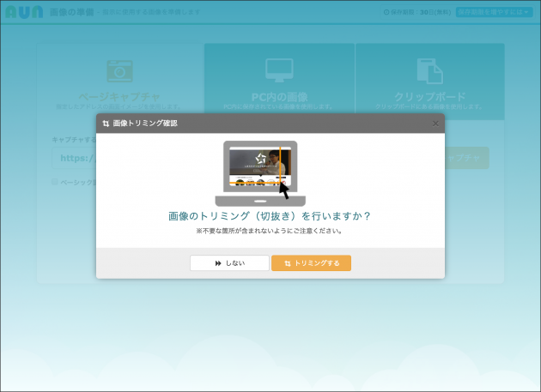The height and width of the screenshot is (392, 541).
Task: Select the PC内の画像 tab label
Action: pos(278,96)
